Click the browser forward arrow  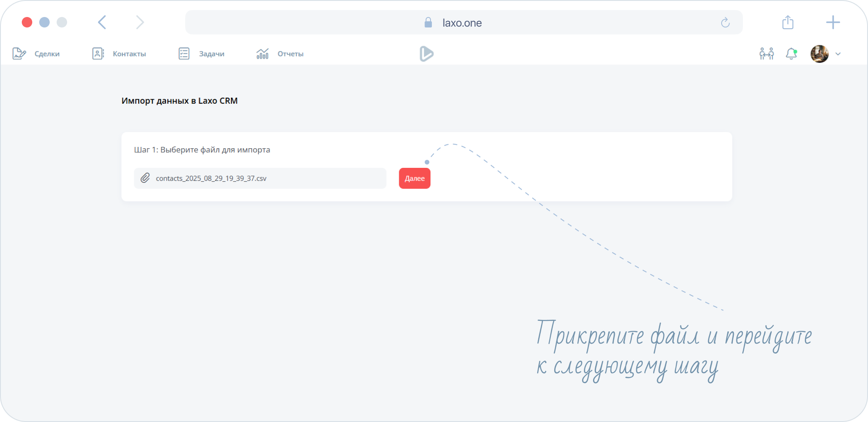pyautogui.click(x=139, y=22)
